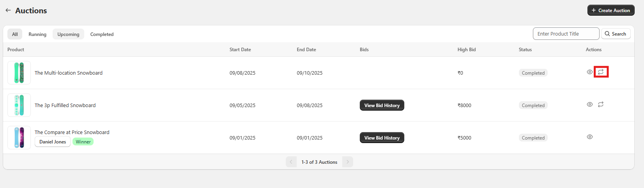The image size is (644, 188).
Task: View Bid History for Compare at Price Snowboard
Action: tap(382, 138)
